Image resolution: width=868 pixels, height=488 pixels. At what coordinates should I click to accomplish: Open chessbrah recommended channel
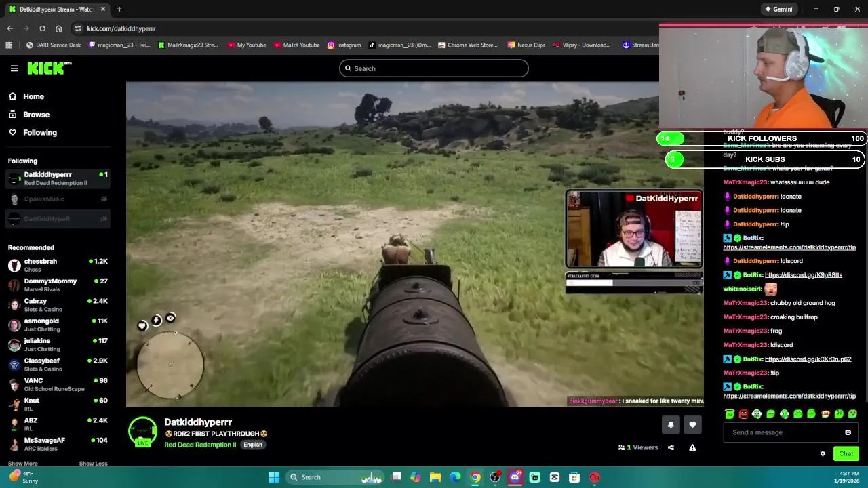click(58, 265)
